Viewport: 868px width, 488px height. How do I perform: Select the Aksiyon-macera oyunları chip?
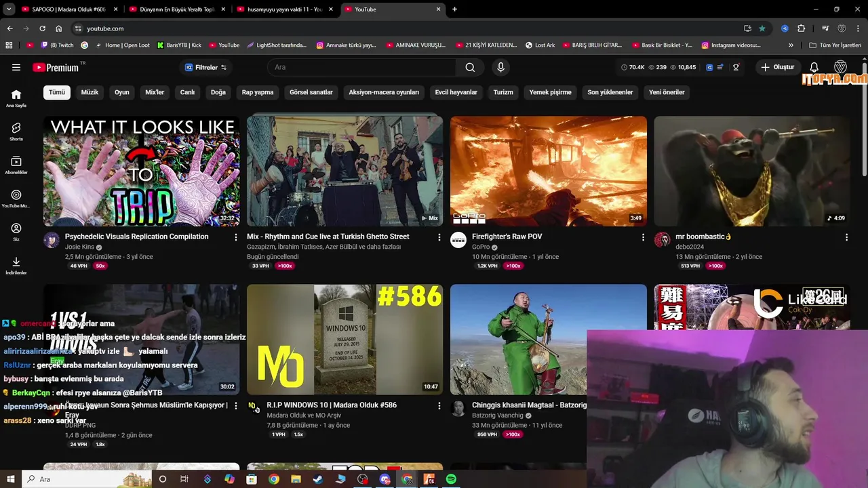pos(384,92)
